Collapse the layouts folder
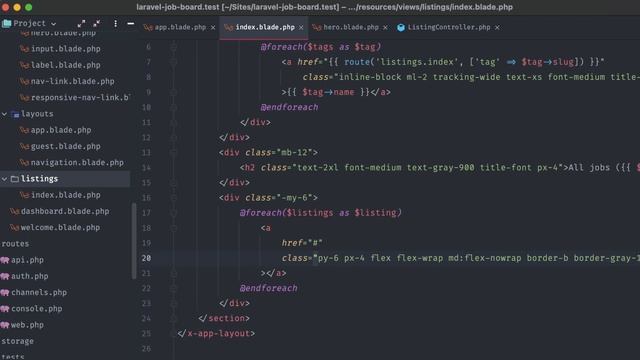This screenshot has height=360, width=640. click(4, 114)
